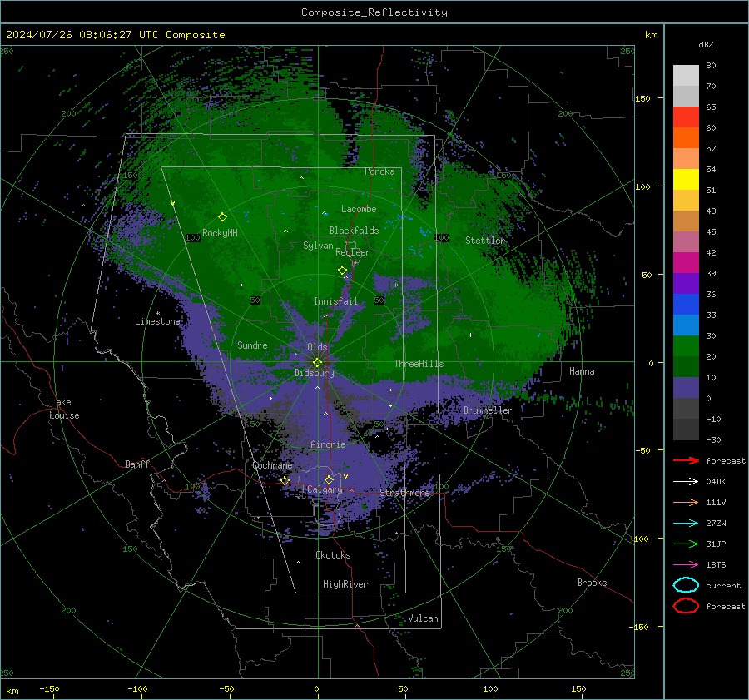
Task: Click the 'Innisfail' city label
Action: (x=335, y=301)
